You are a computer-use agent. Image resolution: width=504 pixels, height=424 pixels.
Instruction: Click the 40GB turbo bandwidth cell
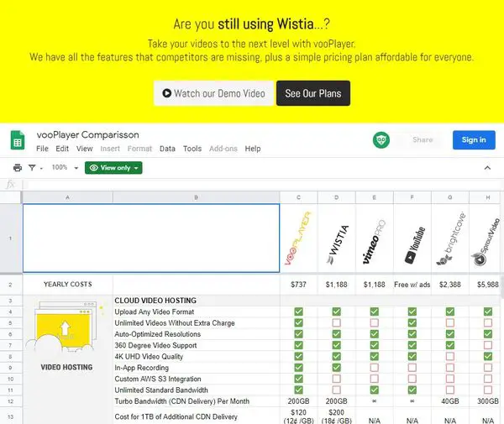[x=450, y=401]
